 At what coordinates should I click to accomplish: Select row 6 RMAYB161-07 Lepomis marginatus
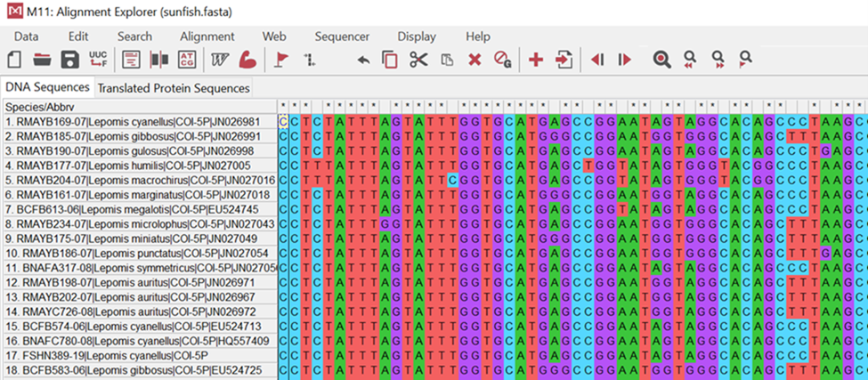140,195
